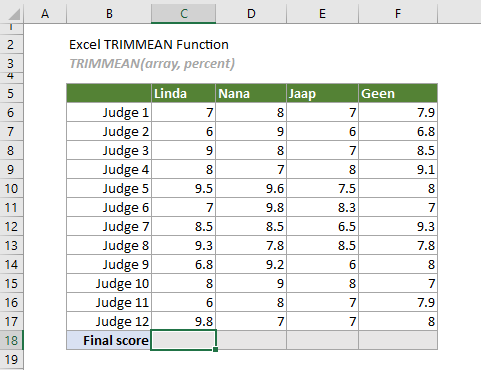Select column C header
This screenshot has width=481, height=370.
pyautogui.click(x=184, y=14)
